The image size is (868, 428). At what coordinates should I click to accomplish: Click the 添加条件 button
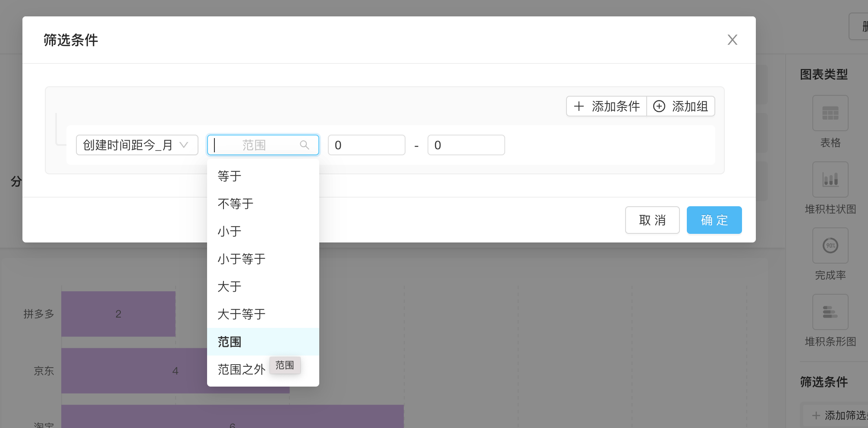607,106
